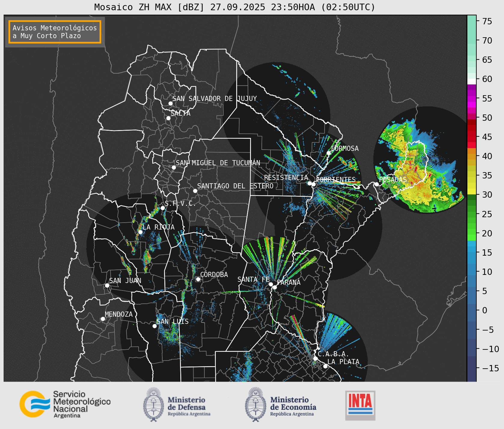
Task: Click the INTA logo
Action: pos(360,405)
